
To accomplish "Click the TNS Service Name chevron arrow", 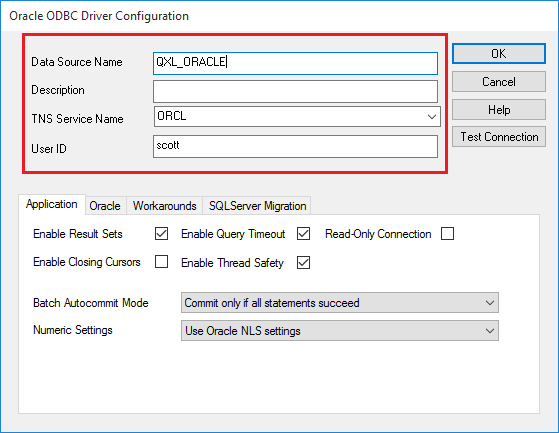I will [432, 117].
